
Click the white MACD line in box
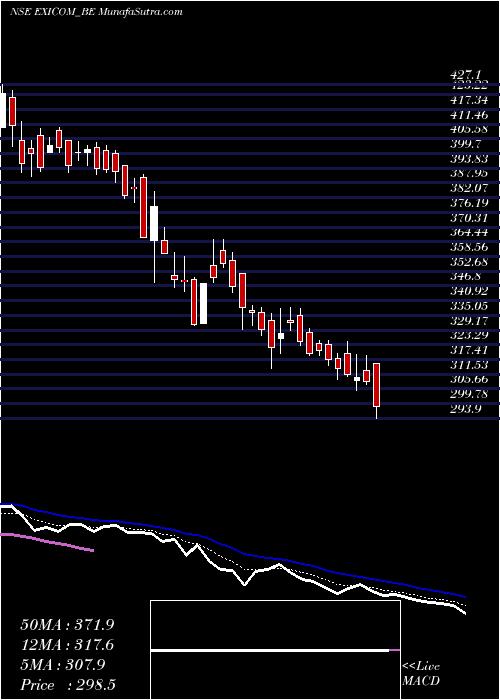tap(270, 650)
